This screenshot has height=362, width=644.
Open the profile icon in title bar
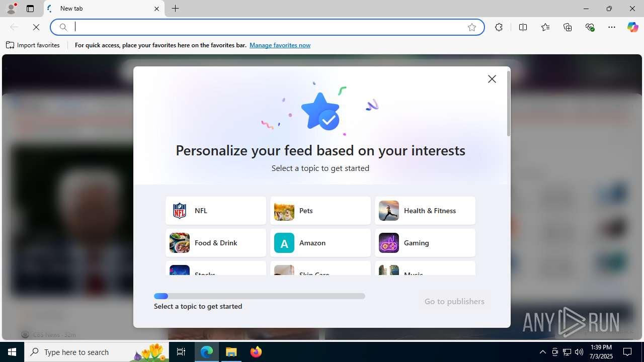point(11,9)
